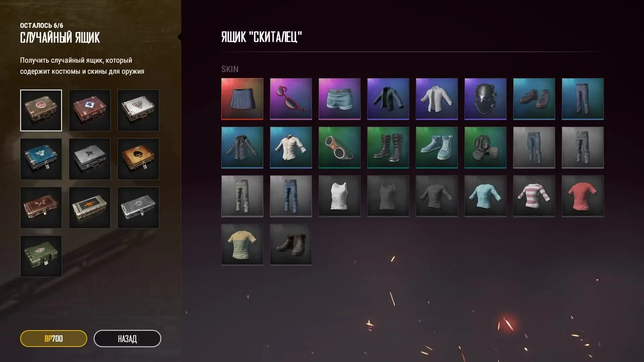Select the orange crate with face emblem
The height and width of the screenshot is (362, 644).
(x=138, y=159)
